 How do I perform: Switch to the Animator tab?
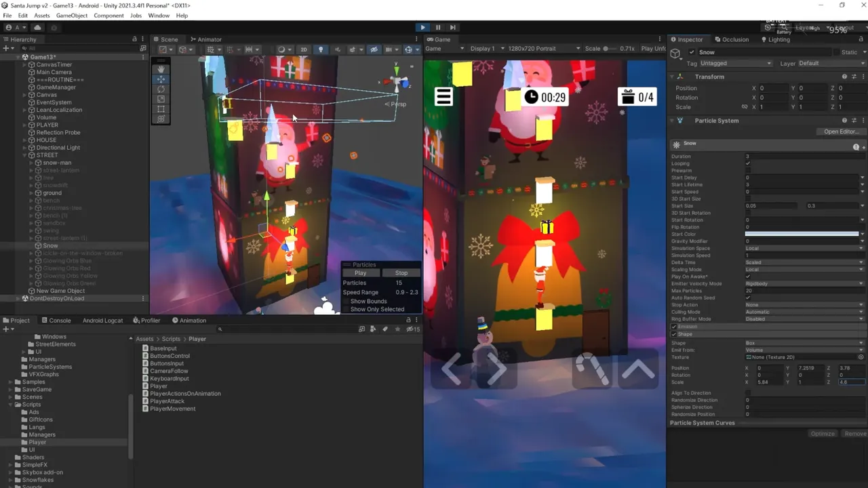[x=205, y=39]
